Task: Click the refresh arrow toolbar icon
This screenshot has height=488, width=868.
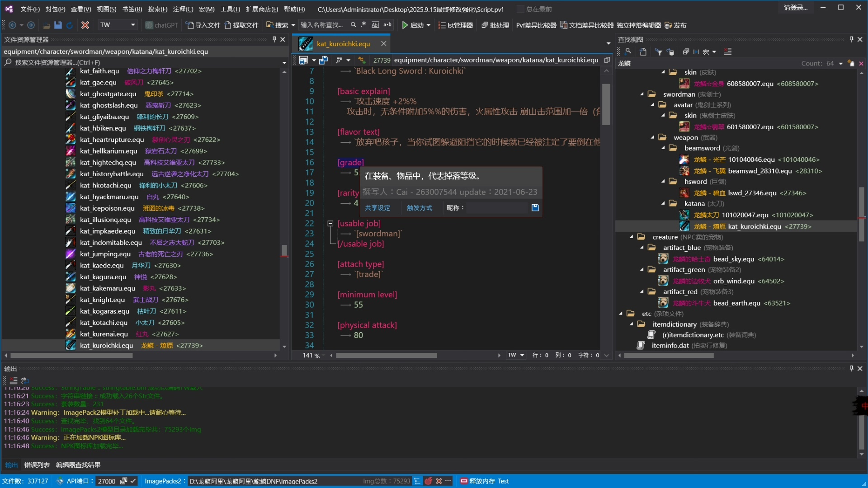Action: click(x=70, y=25)
